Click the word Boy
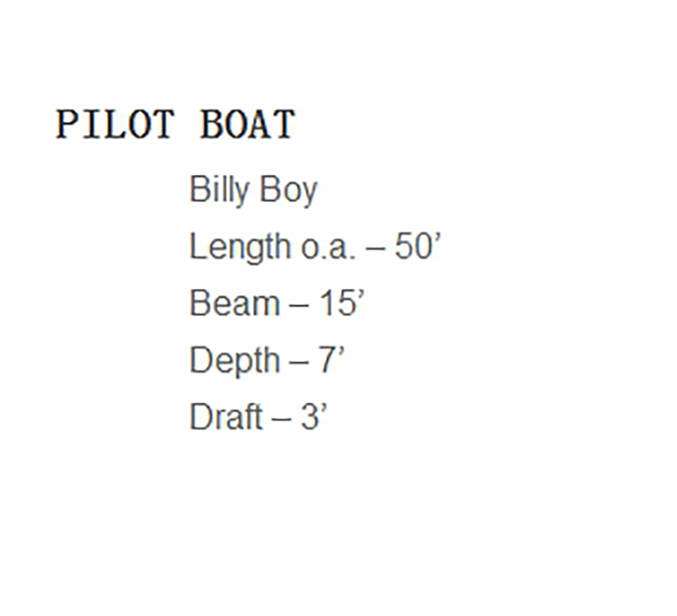 [288, 190]
